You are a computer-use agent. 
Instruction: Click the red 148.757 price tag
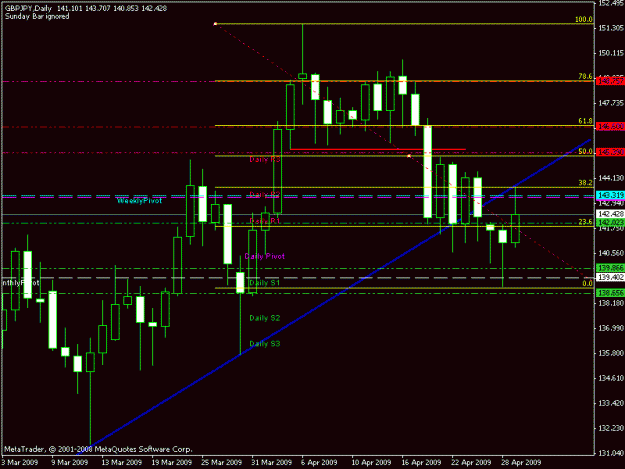(x=610, y=81)
